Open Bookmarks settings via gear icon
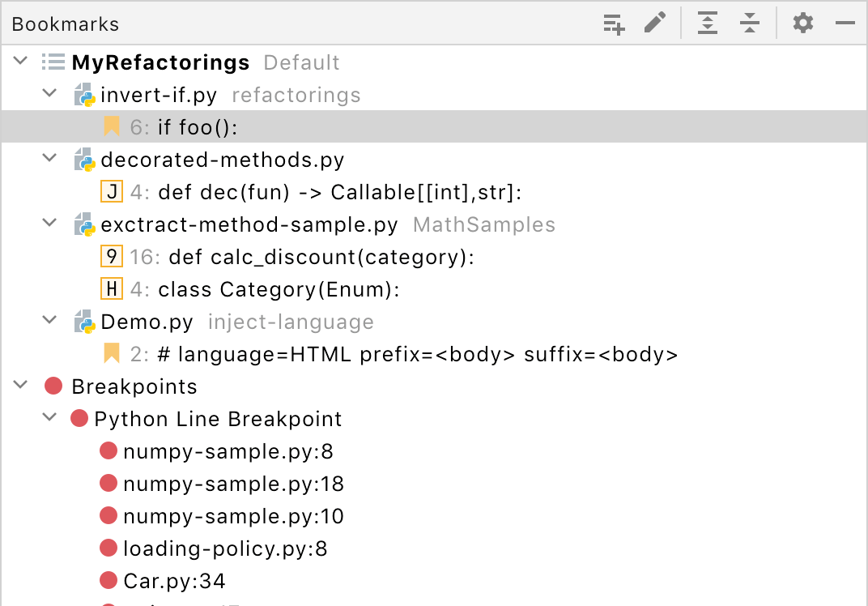Viewport: 868px width, 606px height. point(802,23)
